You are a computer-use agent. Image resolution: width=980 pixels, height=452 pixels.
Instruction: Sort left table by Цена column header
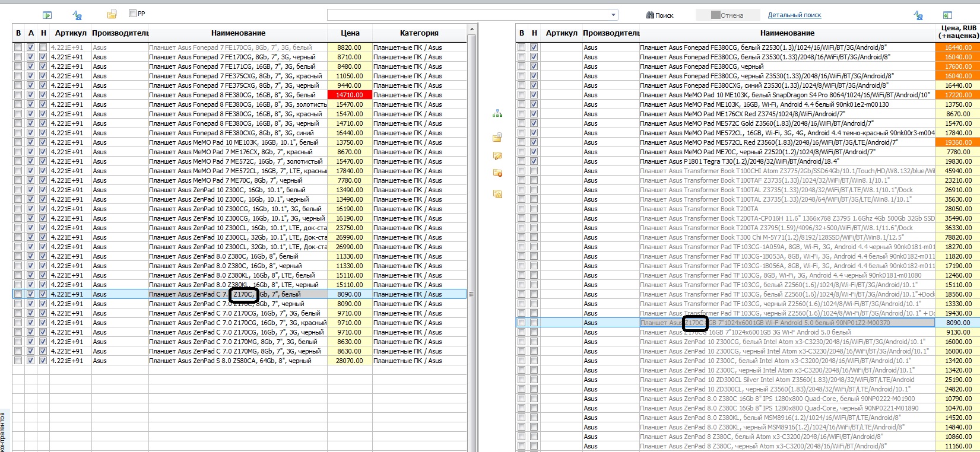coord(350,33)
